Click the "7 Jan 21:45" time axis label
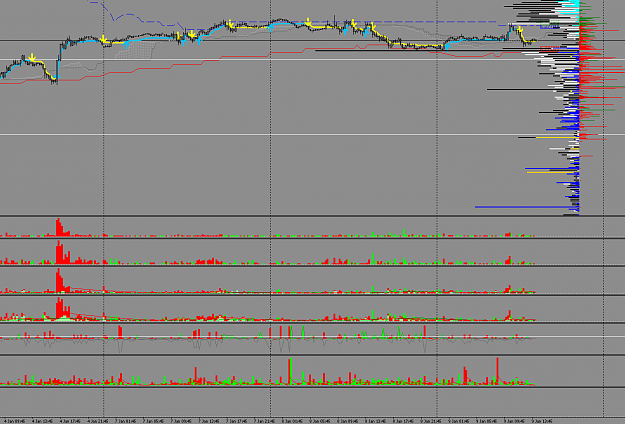The width and height of the screenshot is (625, 424). click(264, 421)
